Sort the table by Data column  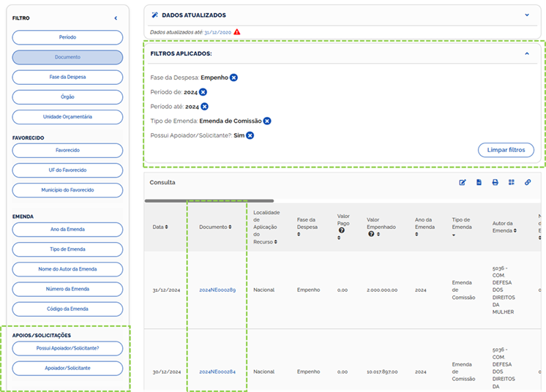(x=160, y=227)
